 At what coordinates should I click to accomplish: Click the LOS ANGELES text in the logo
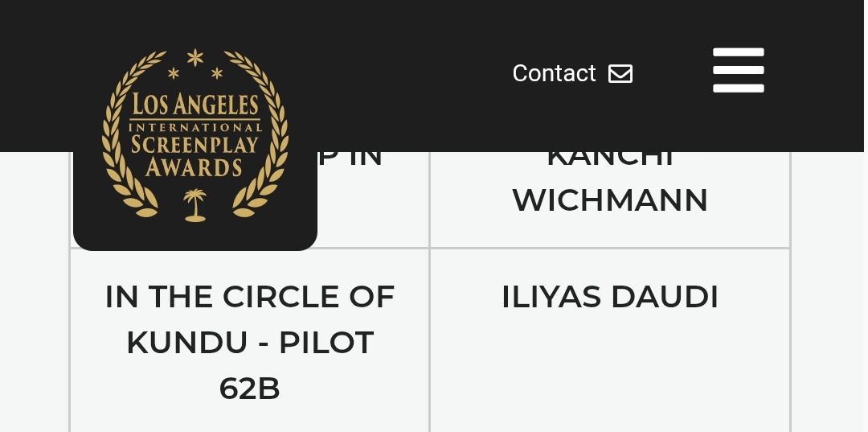click(x=194, y=104)
